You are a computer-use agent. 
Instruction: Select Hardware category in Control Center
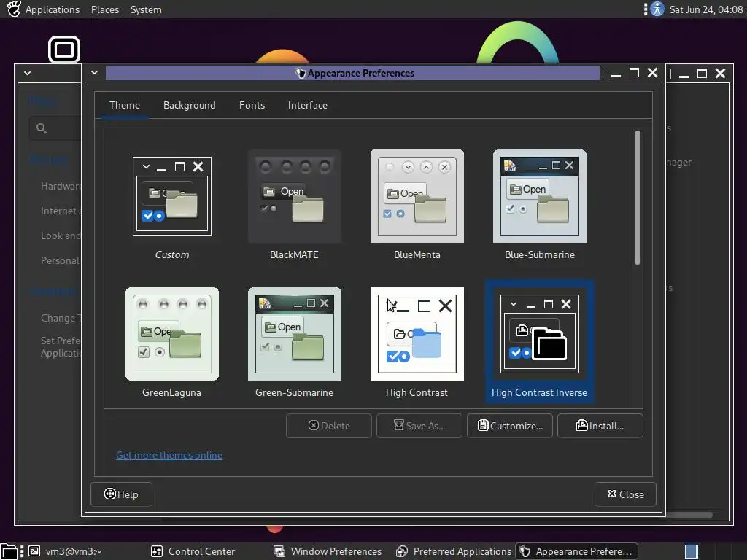point(61,186)
